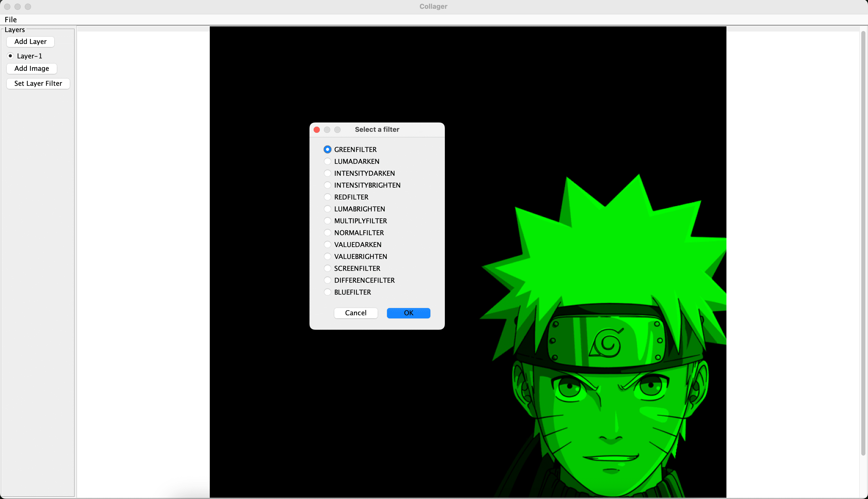Cancel the filter selection dialog

pyautogui.click(x=355, y=313)
